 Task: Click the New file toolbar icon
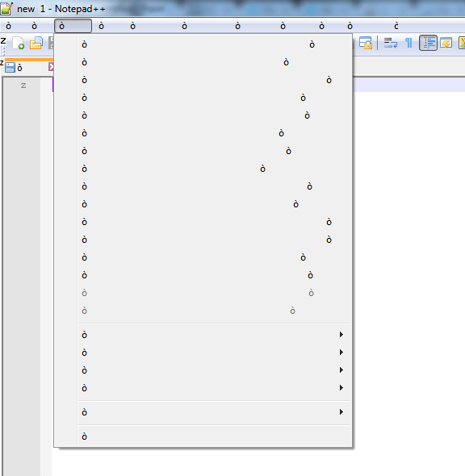[x=19, y=43]
